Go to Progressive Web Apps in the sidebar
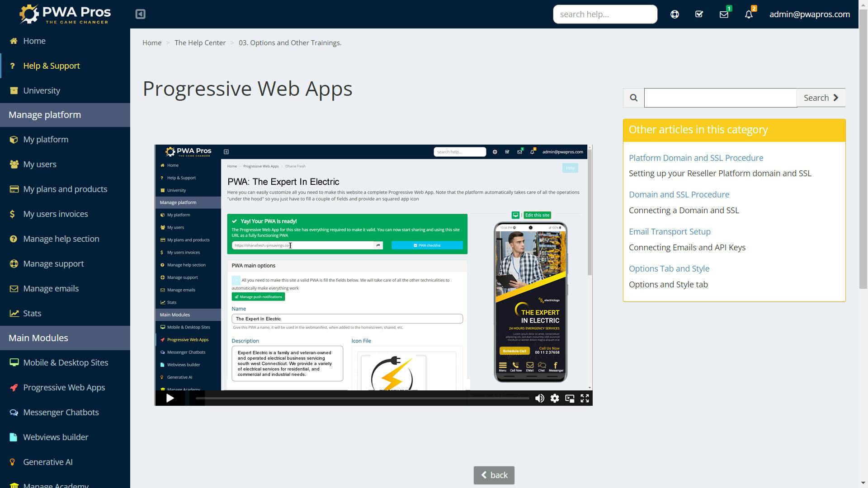The width and height of the screenshot is (868, 488). (x=64, y=387)
